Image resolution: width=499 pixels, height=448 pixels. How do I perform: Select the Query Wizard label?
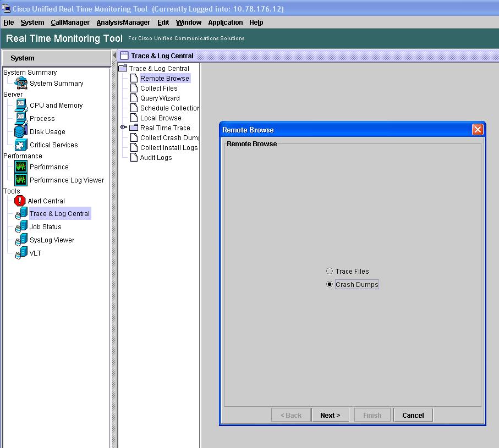coord(160,98)
